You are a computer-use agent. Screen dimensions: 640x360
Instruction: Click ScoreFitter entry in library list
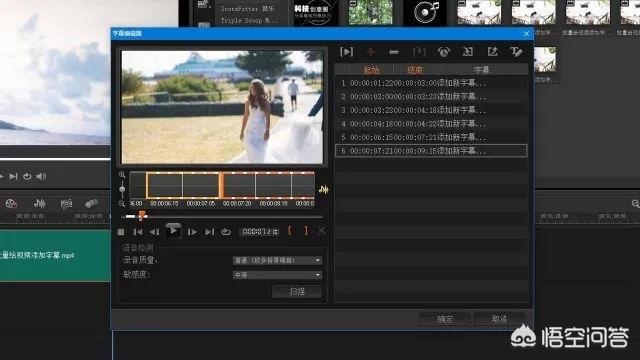coord(247,8)
